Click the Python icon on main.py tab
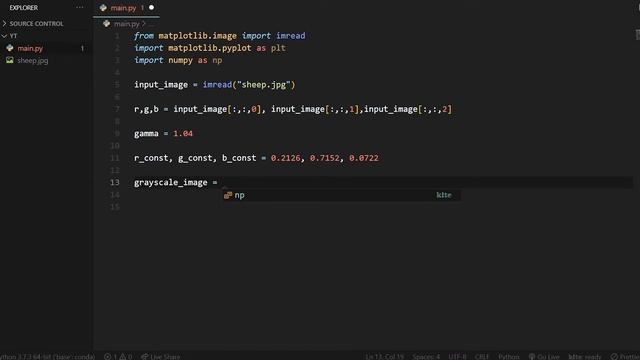The height and width of the screenshot is (360, 640). click(x=103, y=8)
